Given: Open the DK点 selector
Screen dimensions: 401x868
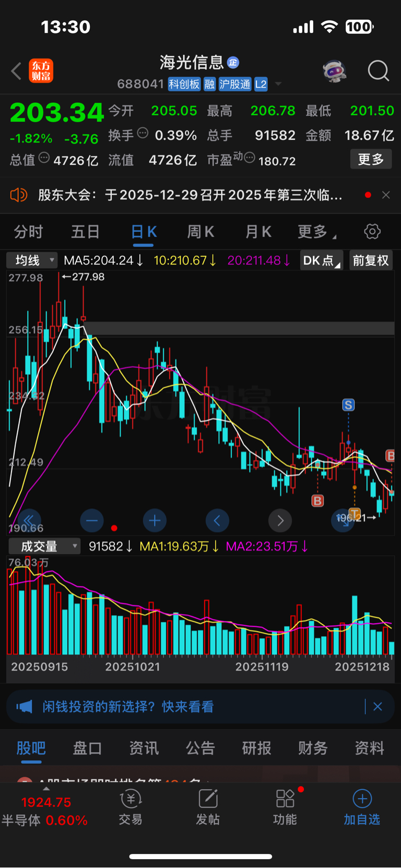Looking at the screenshot, I should tap(321, 260).
